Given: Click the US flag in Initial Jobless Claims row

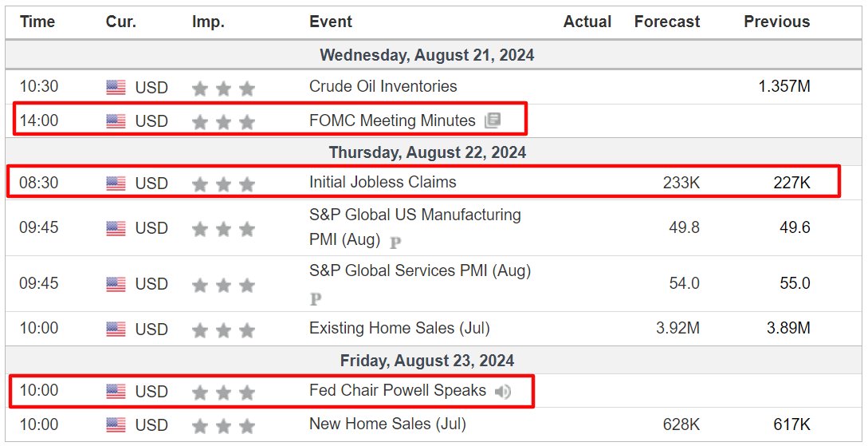Looking at the screenshot, I should [116, 184].
